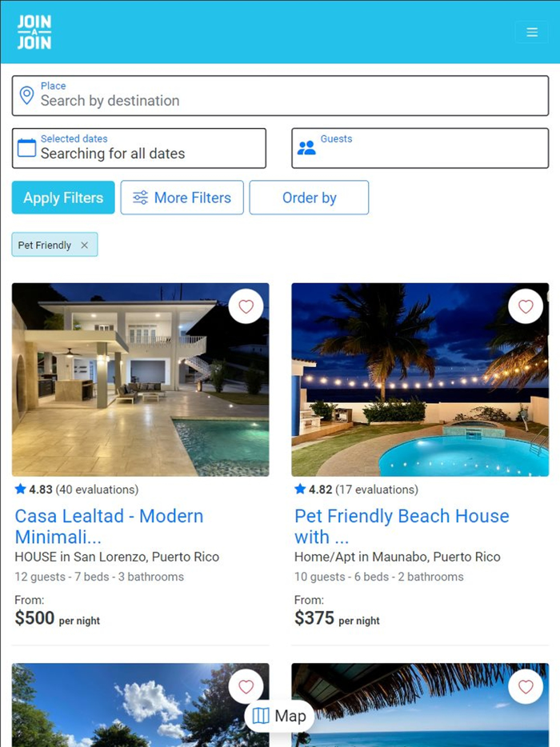The width and height of the screenshot is (560, 747).
Task: Click the Apply Filters button
Action: [x=63, y=198]
